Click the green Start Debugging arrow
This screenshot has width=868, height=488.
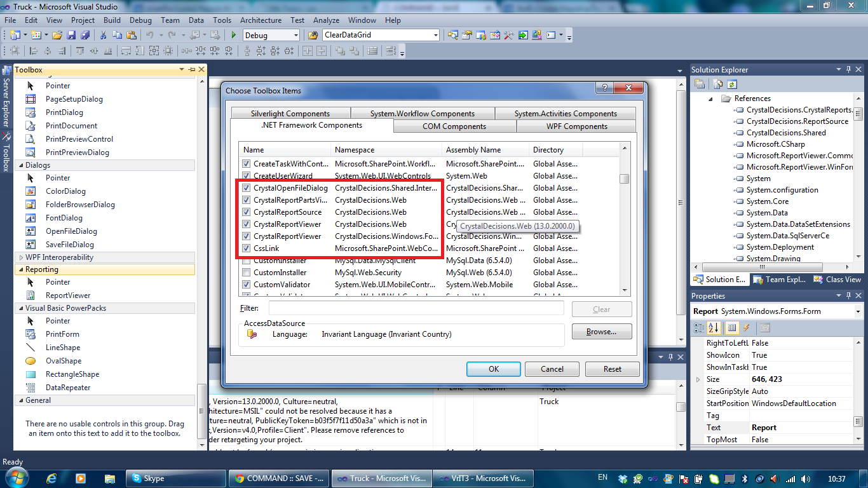(x=234, y=35)
